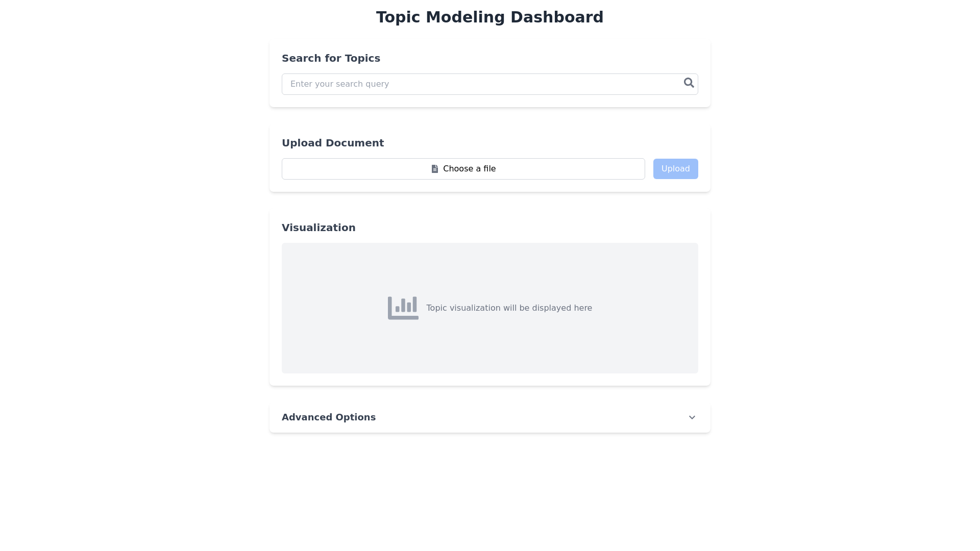Click the bar chart icon in Visualization

403,308
